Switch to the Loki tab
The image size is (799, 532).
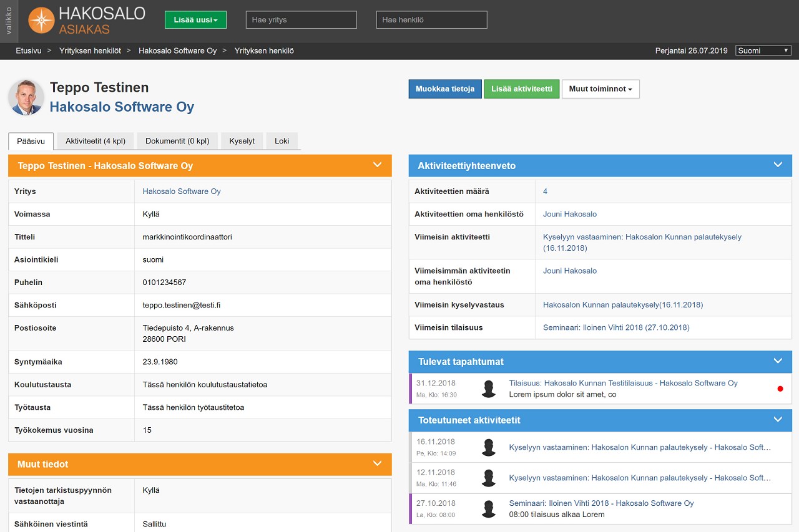282,141
